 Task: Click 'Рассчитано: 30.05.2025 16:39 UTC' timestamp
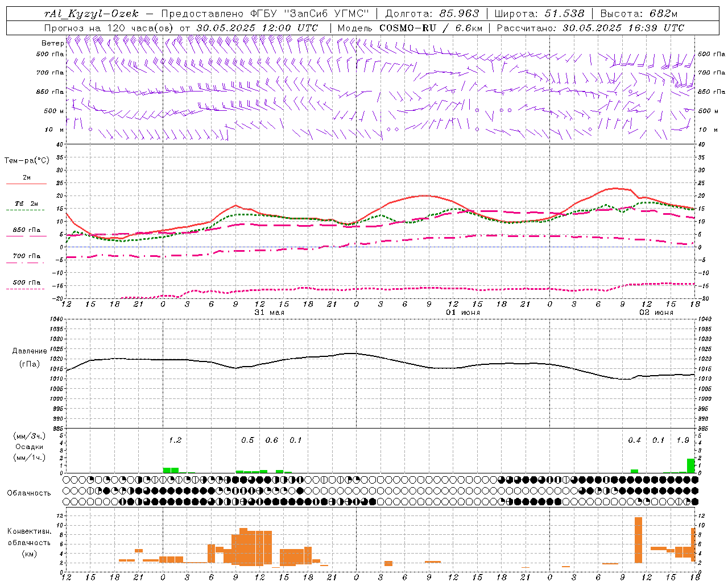point(590,28)
